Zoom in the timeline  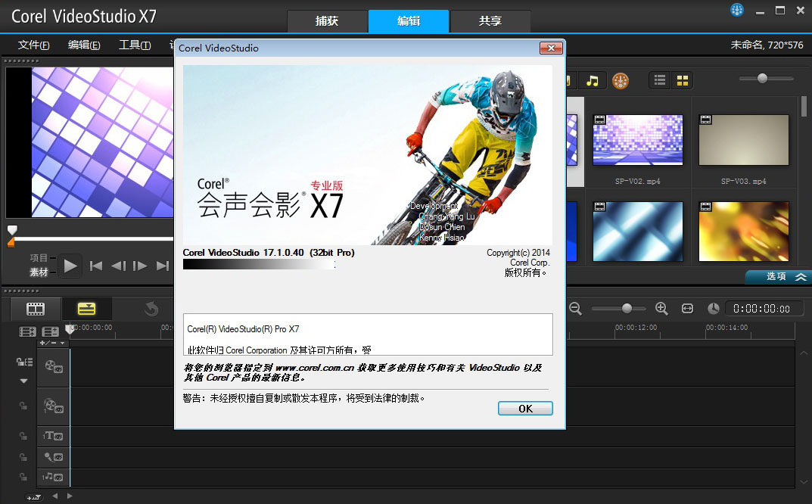coord(661,309)
